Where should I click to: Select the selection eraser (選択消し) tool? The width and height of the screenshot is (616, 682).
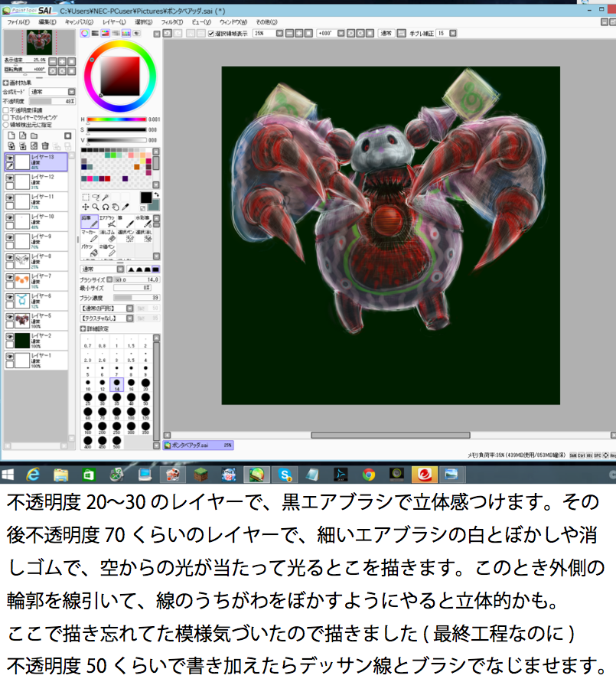coord(143,237)
